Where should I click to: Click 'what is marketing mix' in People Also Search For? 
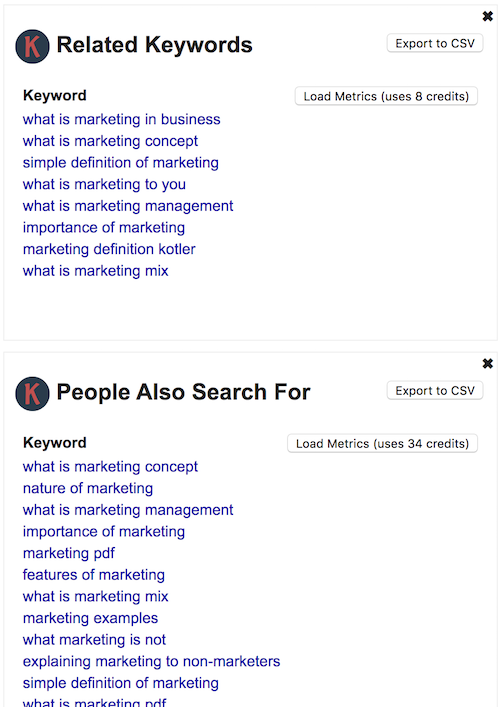96,597
